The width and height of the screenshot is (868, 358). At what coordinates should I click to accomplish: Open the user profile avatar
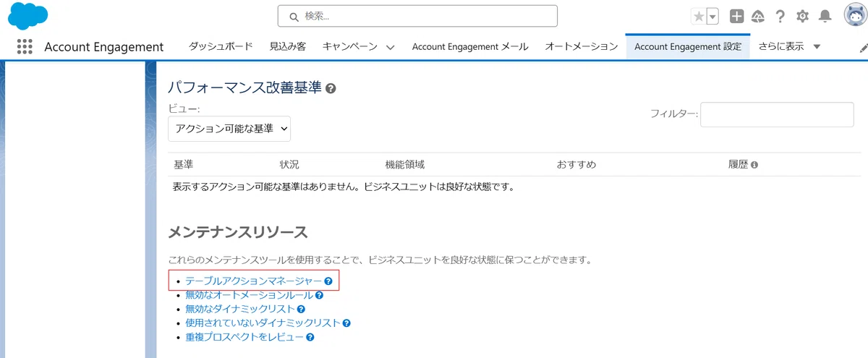tap(855, 15)
